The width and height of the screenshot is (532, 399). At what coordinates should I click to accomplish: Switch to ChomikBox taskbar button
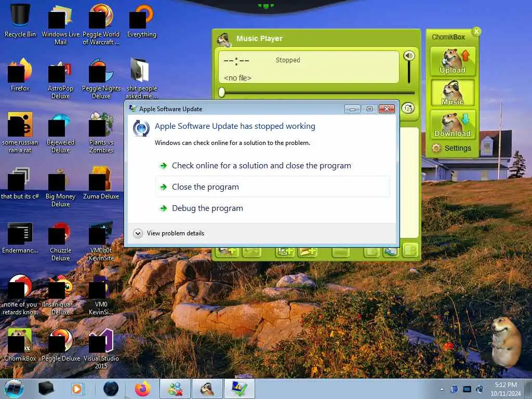click(x=207, y=389)
